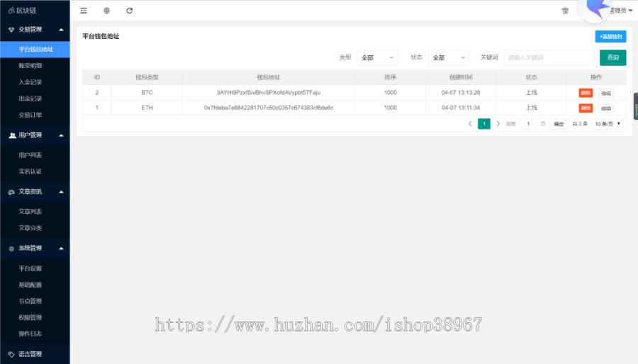Delete the ETH wallet row
Image resolution: width=638 pixels, height=364 pixels.
[586, 108]
